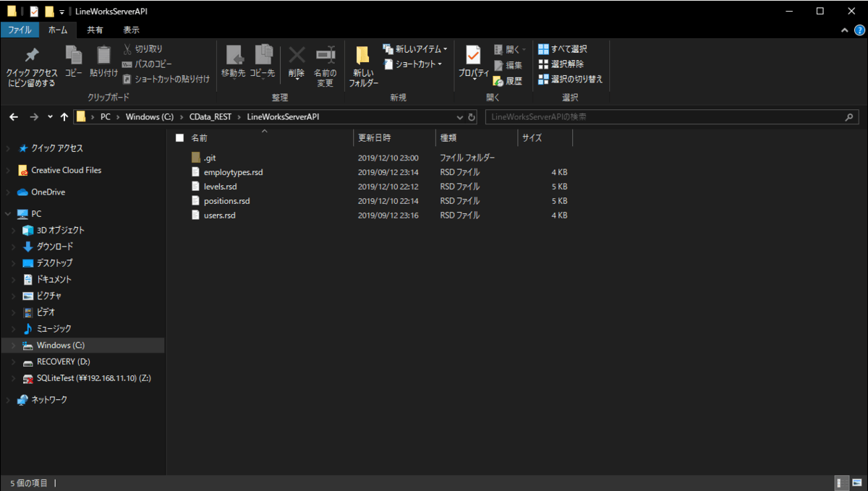
Task: Click Select all (すべて選択)
Action: [563, 49]
